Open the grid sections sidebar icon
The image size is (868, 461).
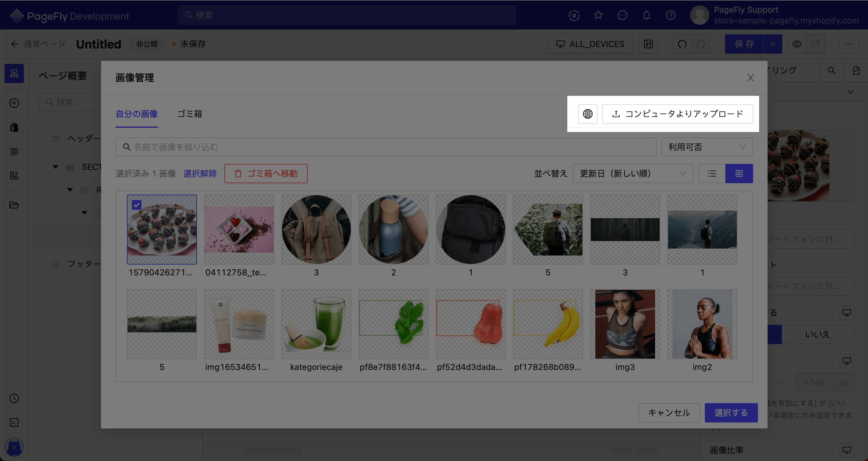tap(14, 152)
